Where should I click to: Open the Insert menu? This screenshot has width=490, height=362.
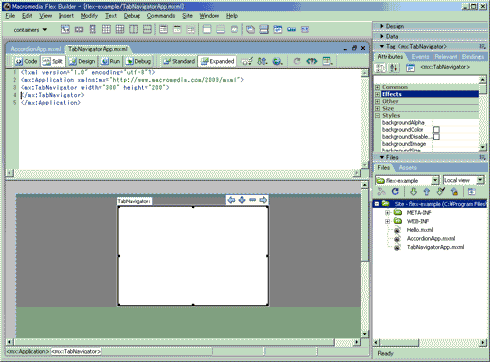[66, 16]
